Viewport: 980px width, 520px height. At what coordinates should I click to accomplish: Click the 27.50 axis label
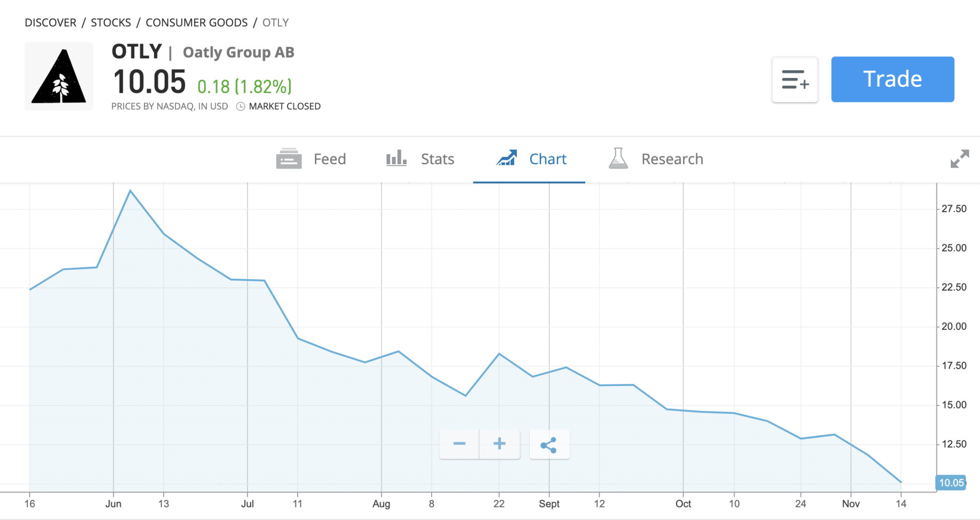tap(954, 209)
